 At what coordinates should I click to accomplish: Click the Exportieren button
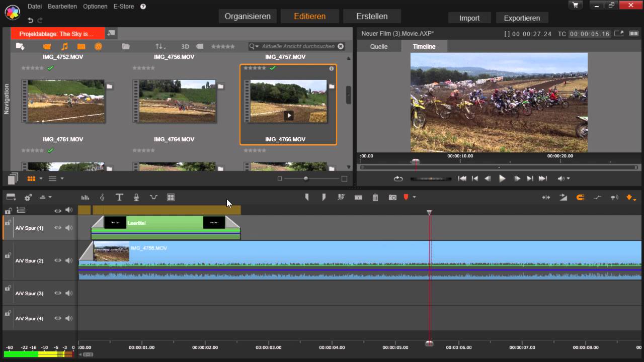click(x=522, y=18)
